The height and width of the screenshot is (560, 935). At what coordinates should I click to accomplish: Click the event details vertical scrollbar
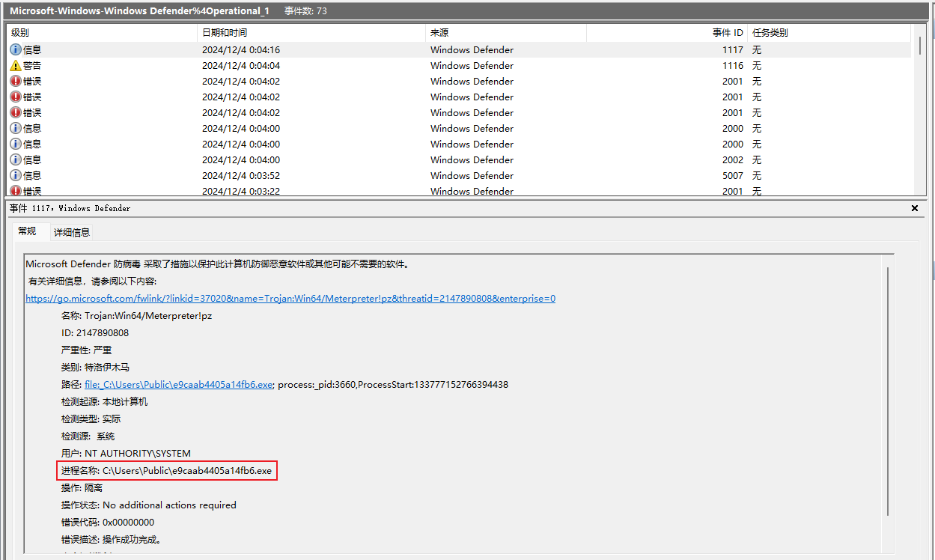pyautogui.click(x=889, y=389)
